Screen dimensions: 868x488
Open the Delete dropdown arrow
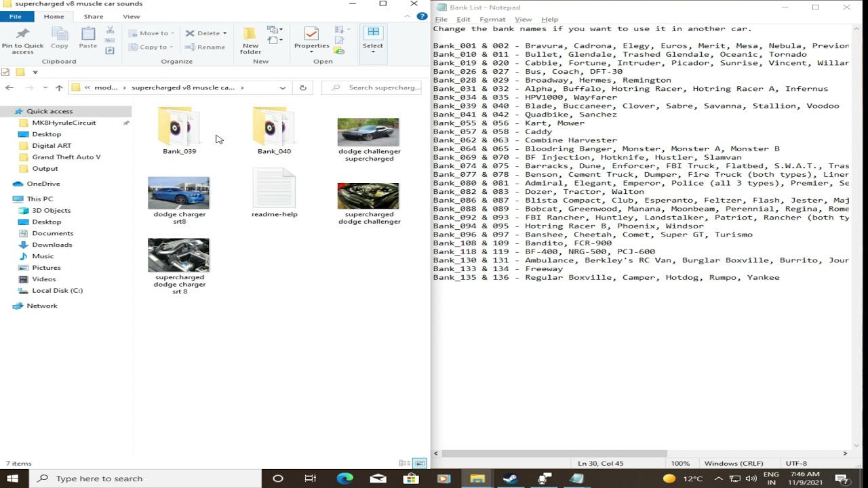pos(224,33)
